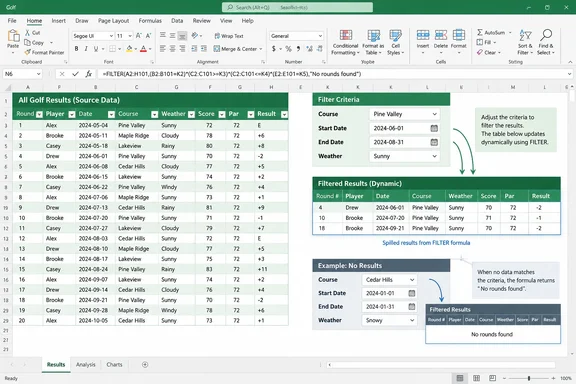Open Start Date calendar picker icon

[434, 128]
